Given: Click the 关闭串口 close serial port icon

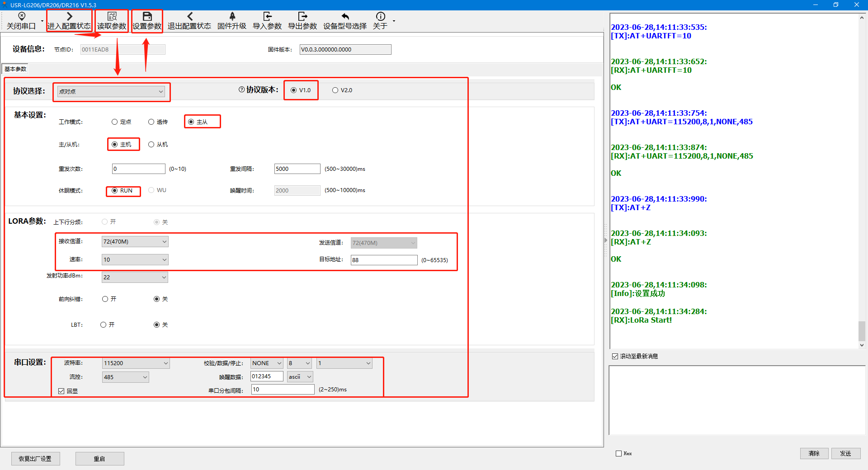Looking at the screenshot, I should (x=21, y=21).
